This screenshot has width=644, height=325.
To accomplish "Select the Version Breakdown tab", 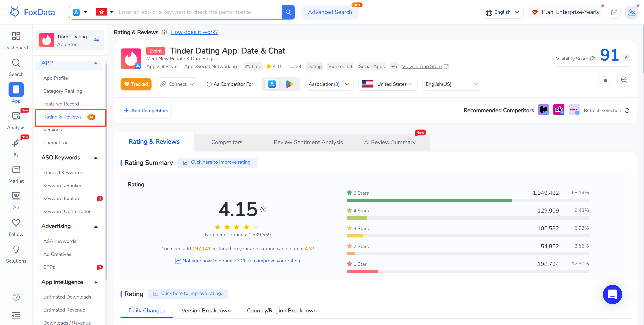I will 206,310.
